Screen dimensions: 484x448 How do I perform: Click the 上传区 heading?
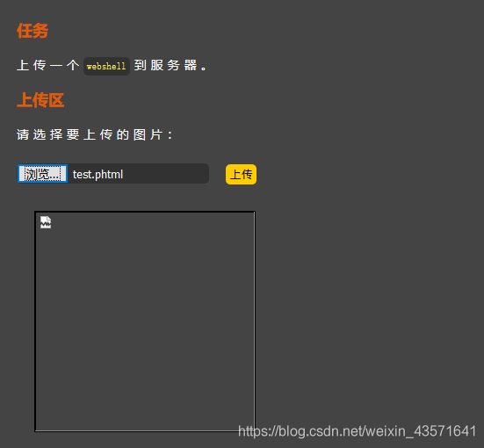(40, 100)
